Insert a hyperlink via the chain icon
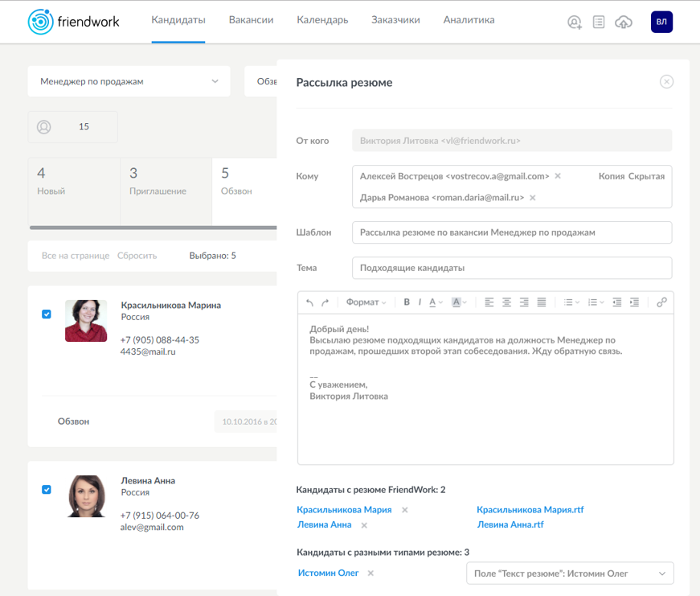 click(661, 302)
